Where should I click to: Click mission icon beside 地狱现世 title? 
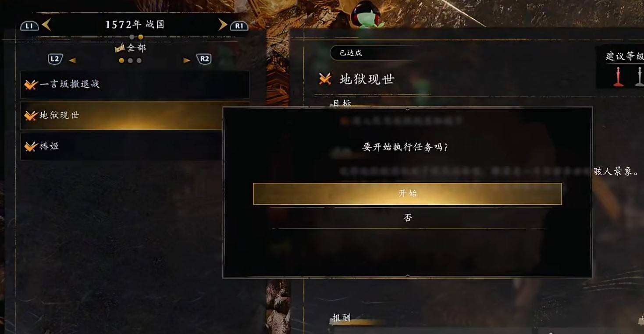tap(325, 79)
